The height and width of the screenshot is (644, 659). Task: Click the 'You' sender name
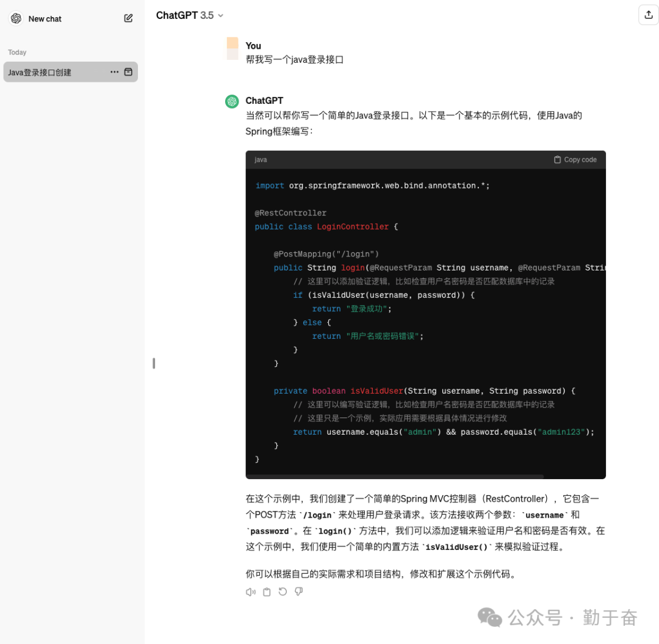click(x=253, y=46)
